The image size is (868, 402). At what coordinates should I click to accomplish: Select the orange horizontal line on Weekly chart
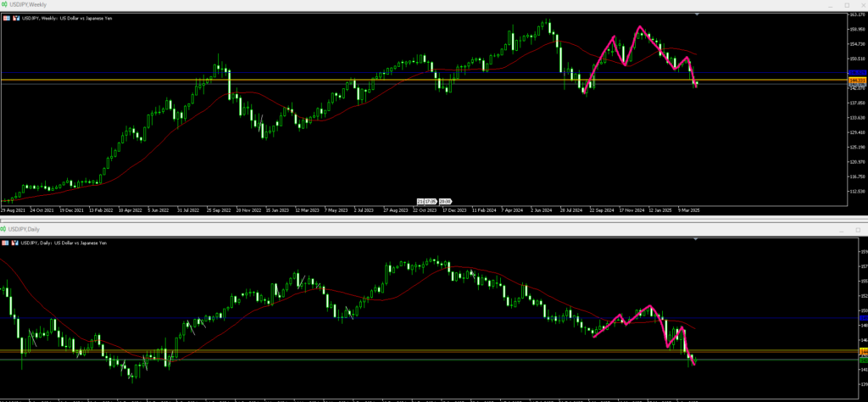point(424,81)
